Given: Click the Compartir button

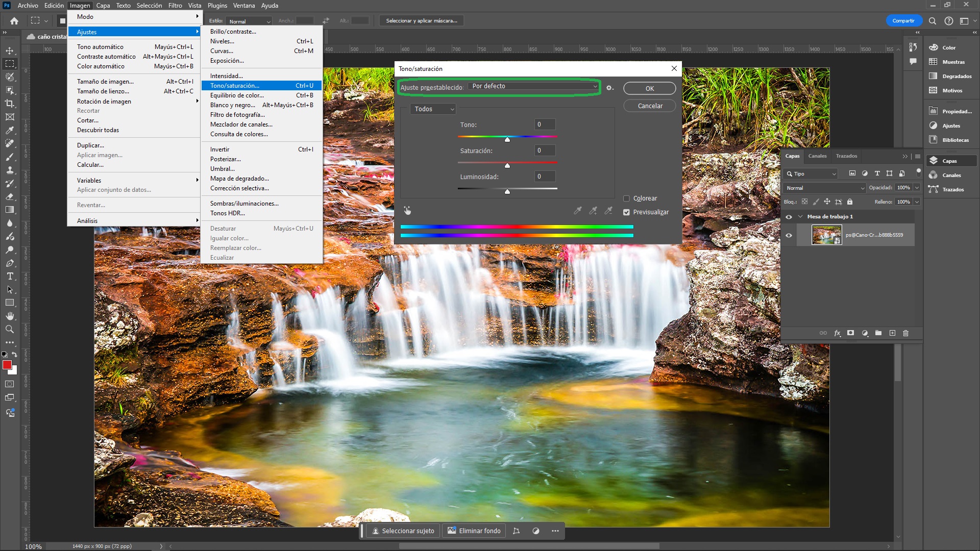Looking at the screenshot, I should [903, 21].
